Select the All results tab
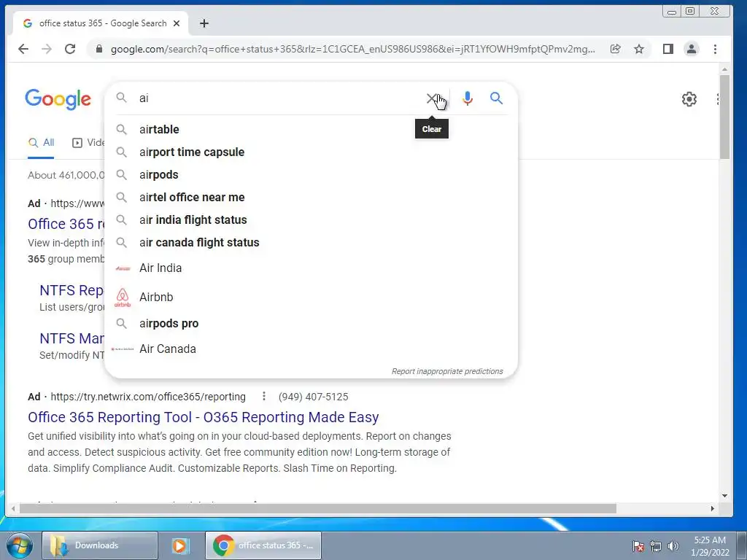This screenshot has height=560, width=747. click(41, 142)
